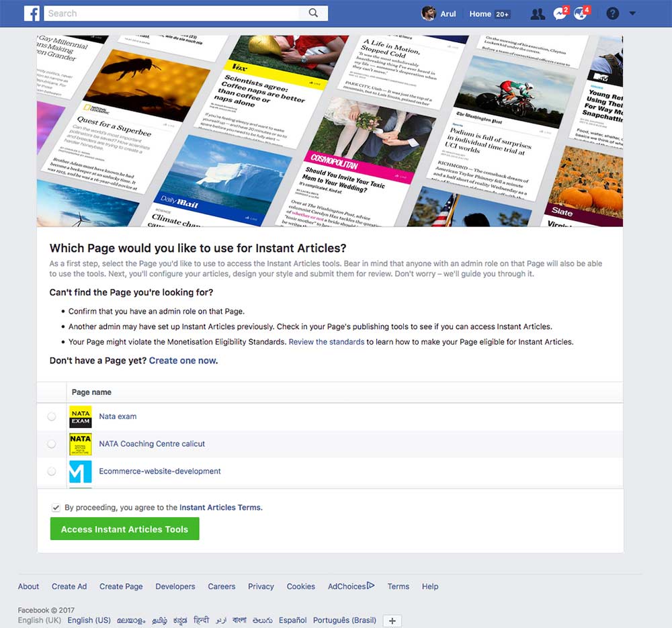Open the Quick Help question icon

point(612,13)
